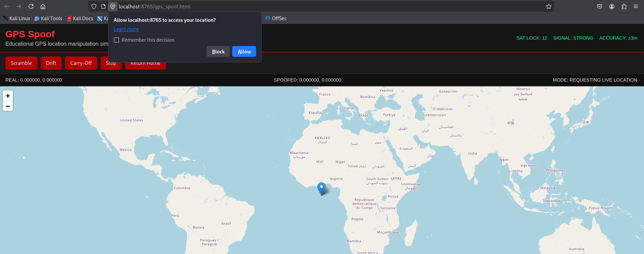Select the Nigeria map label

point(336,179)
